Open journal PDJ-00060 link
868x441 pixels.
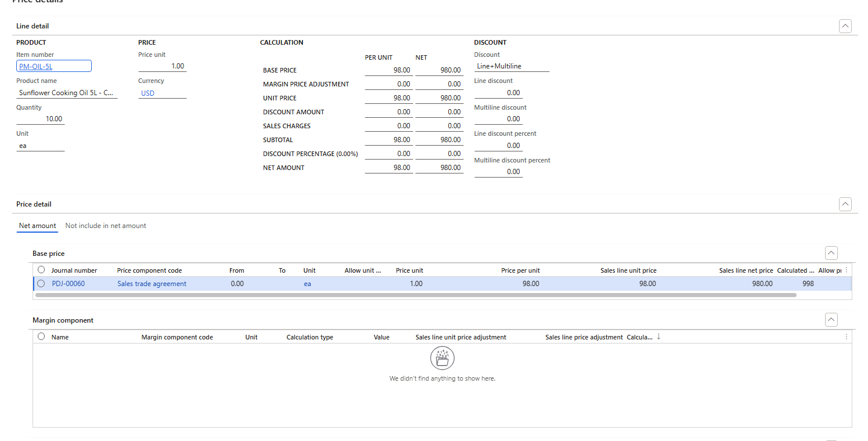68,284
